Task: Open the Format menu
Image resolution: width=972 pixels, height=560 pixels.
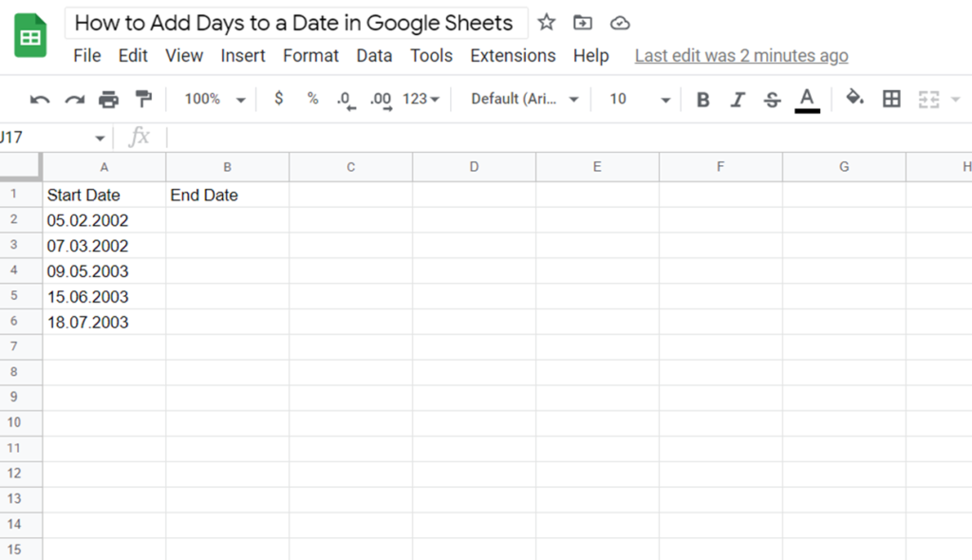Action: tap(310, 56)
